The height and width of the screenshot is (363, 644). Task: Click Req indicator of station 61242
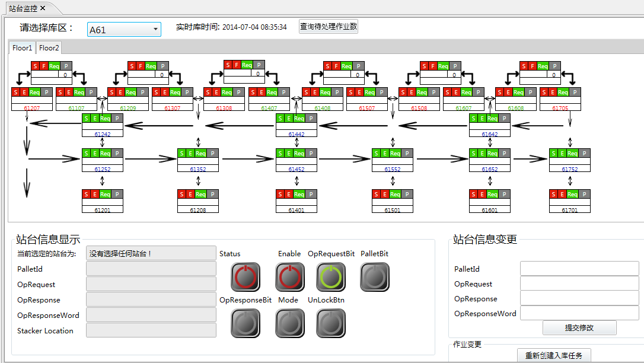105,118
